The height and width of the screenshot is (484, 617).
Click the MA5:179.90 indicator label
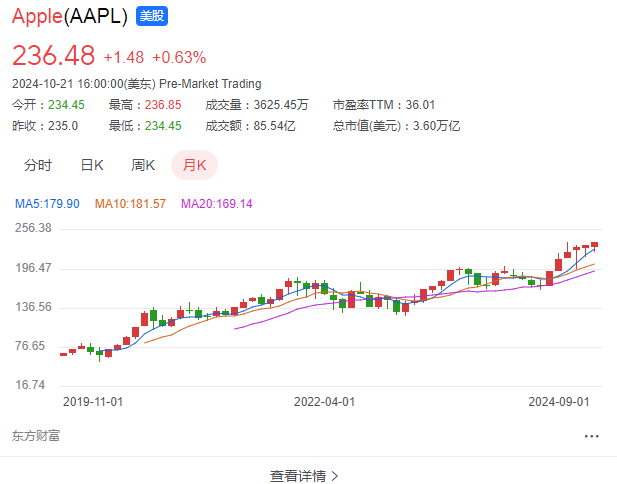[x=47, y=204]
